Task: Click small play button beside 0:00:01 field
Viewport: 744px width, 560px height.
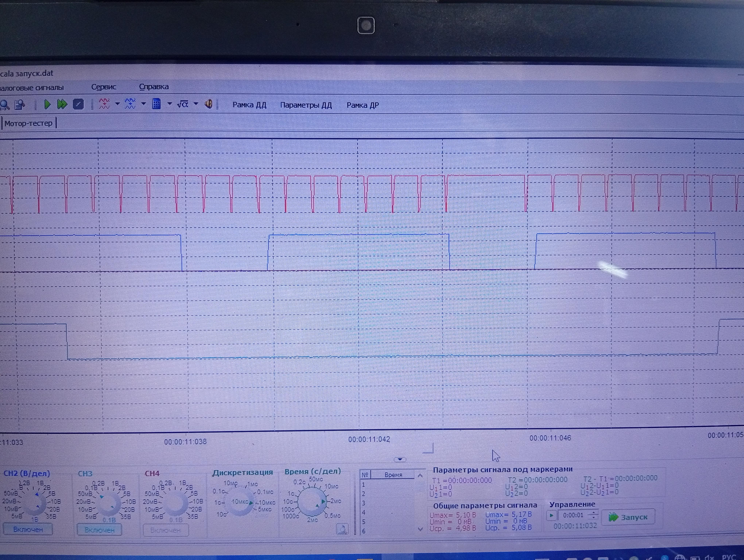Action: tap(551, 515)
